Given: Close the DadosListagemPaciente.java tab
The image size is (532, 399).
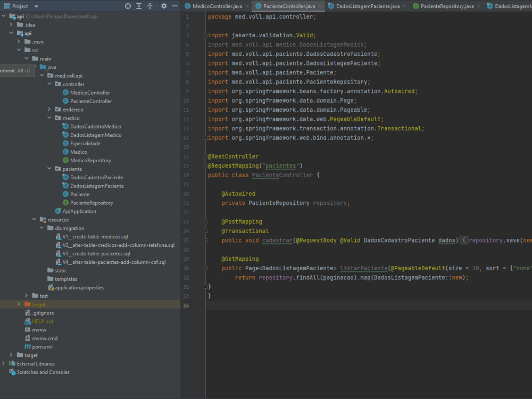Looking at the screenshot, I should [x=404, y=6].
